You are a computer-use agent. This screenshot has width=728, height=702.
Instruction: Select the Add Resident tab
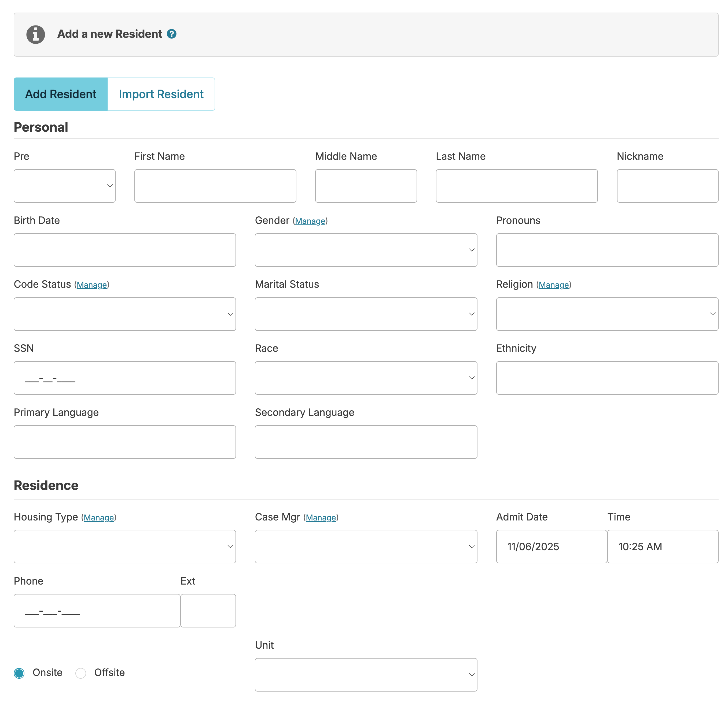(x=61, y=94)
